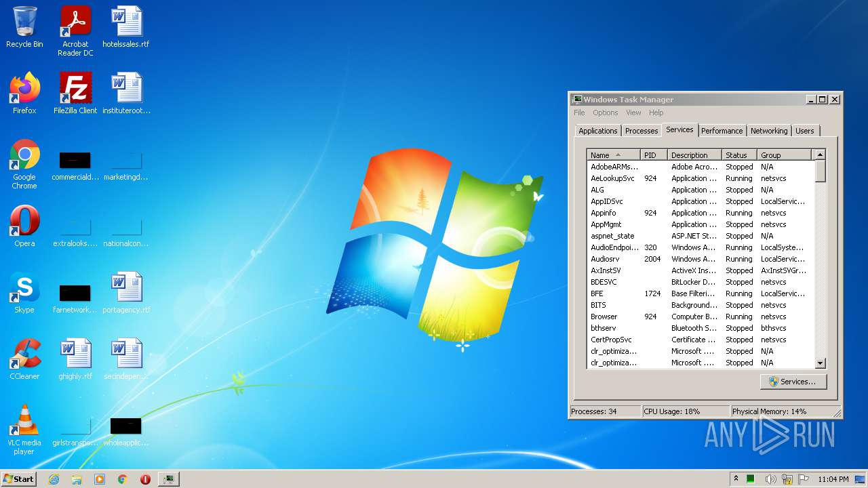Open Internet Explorer from taskbar
This screenshot has height=488, width=868.
(54, 479)
